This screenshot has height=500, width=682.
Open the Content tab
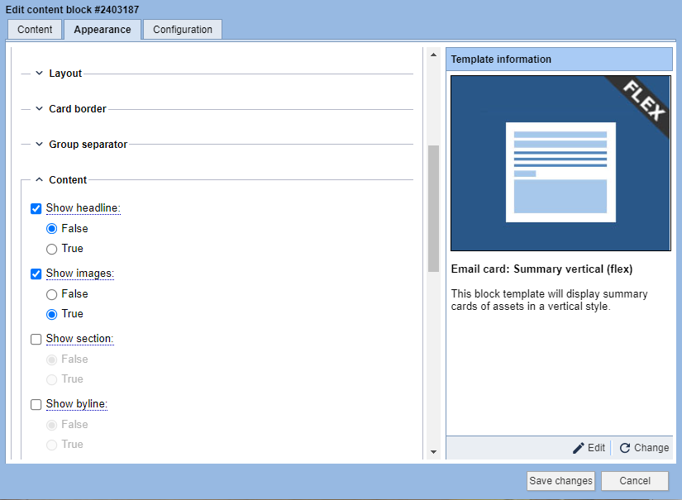click(x=34, y=30)
